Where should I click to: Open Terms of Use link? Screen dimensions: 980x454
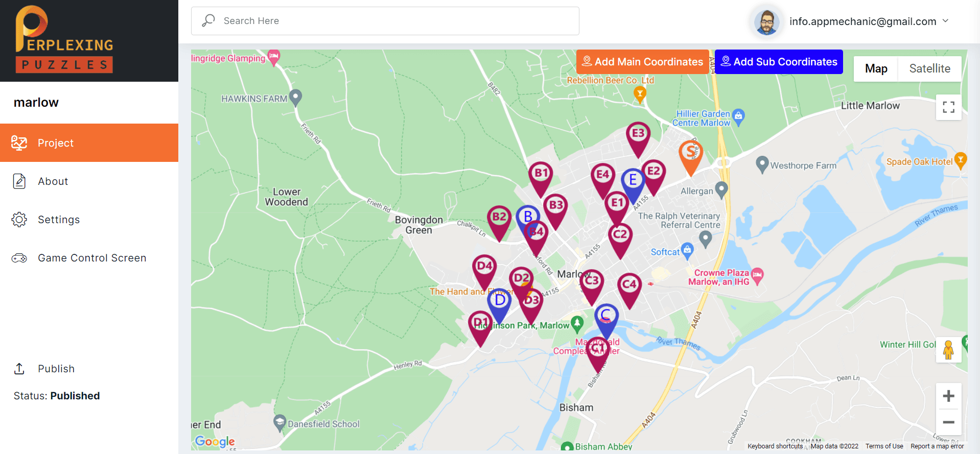click(884, 446)
